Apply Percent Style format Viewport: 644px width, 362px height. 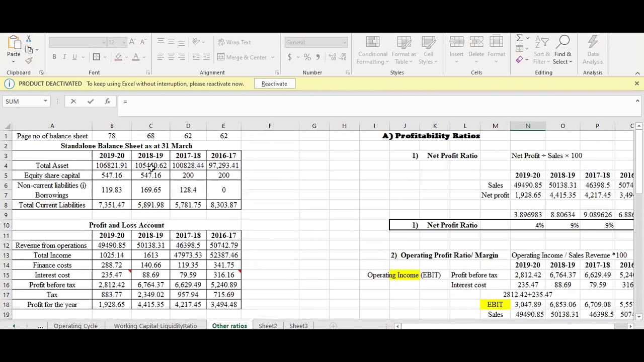307,57
